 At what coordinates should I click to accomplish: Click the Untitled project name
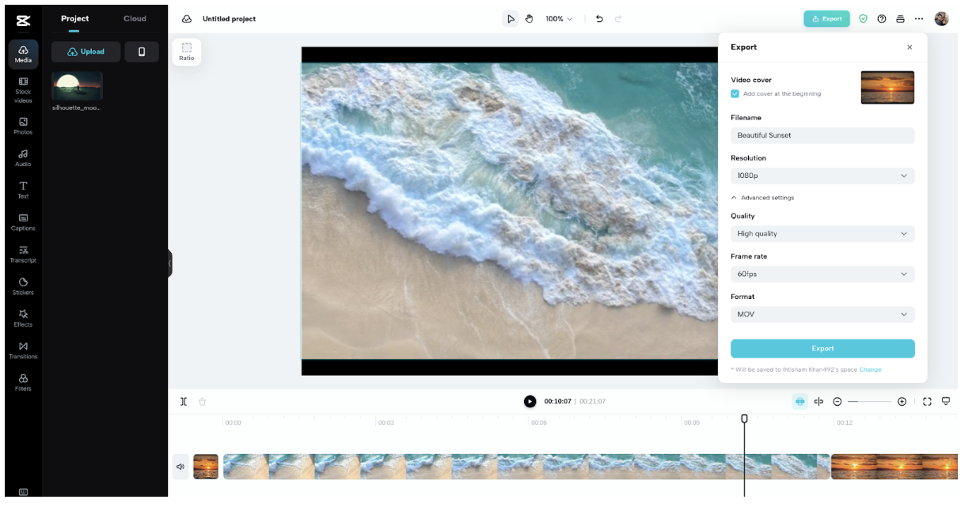point(229,18)
